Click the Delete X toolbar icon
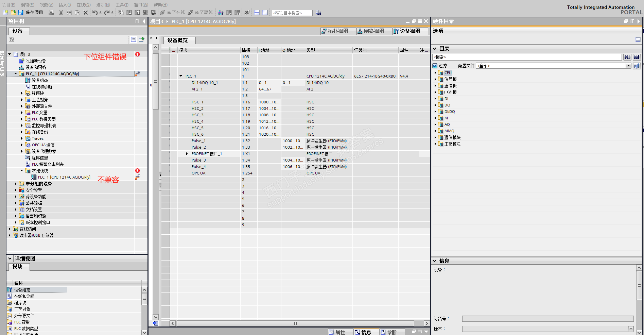 86,13
